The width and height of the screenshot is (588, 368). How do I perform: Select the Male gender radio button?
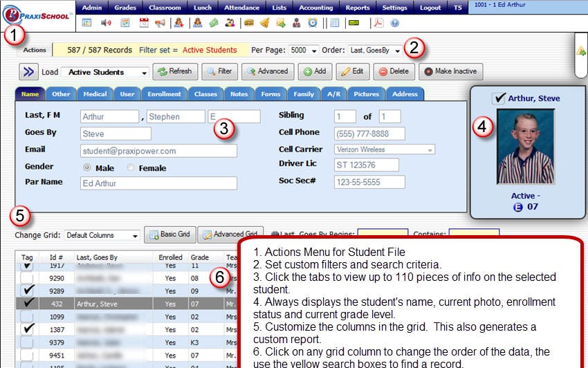coord(87,167)
